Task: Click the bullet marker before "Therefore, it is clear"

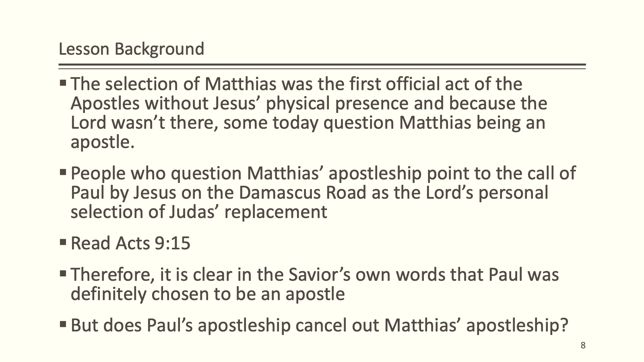Action: (63, 274)
